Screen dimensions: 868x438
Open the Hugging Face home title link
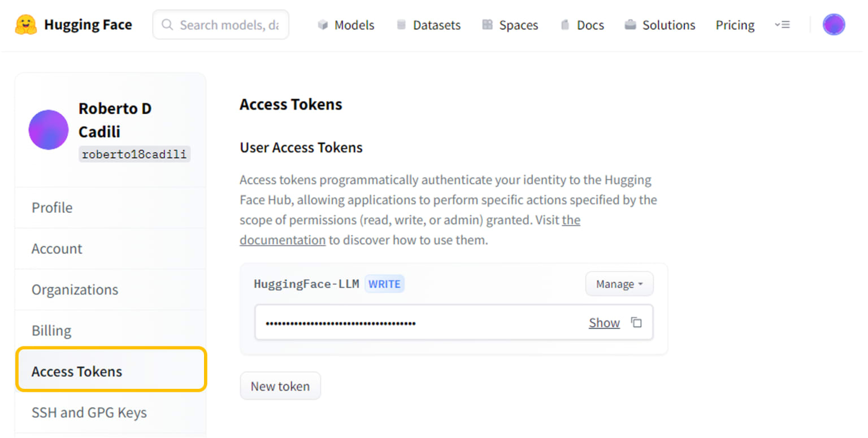(88, 25)
